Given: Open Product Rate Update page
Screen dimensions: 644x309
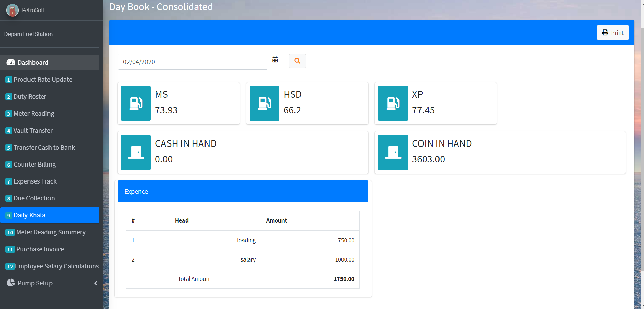Looking at the screenshot, I should 43,79.
